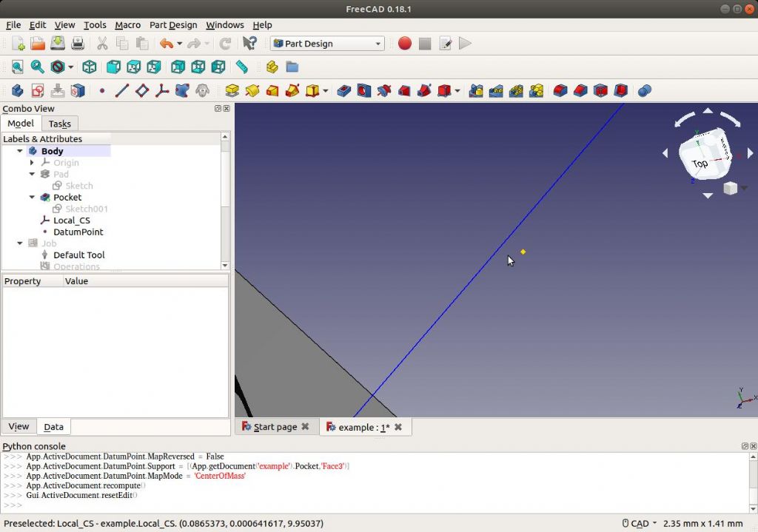The image size is (758, 532).
Task: Switch to the View property tab
Action: point(19,426)
